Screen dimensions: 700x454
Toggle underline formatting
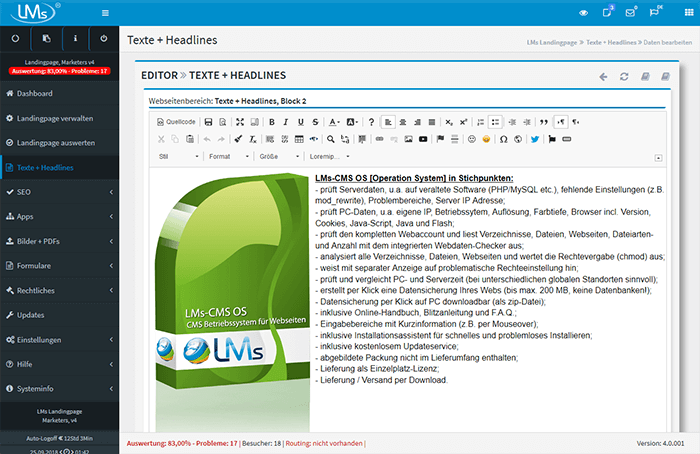pyautogui.click(x=301, y=122)
